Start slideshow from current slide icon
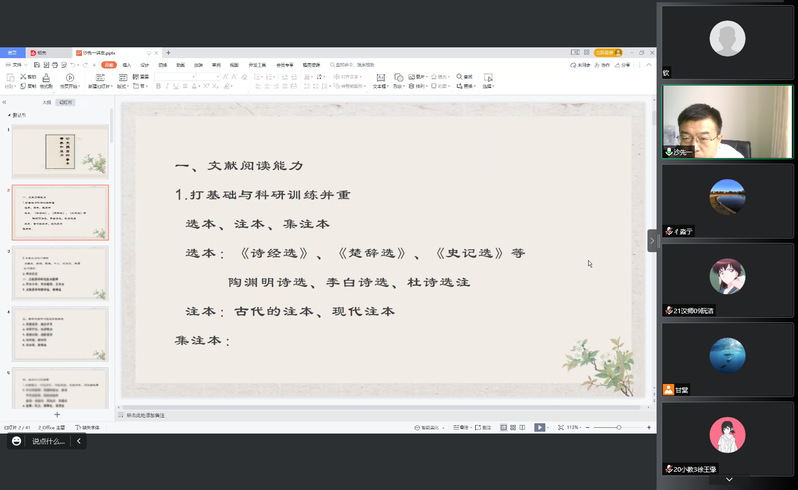Viewport: 798px width, 490px height. pyautogui.click(x=70, y=77)
